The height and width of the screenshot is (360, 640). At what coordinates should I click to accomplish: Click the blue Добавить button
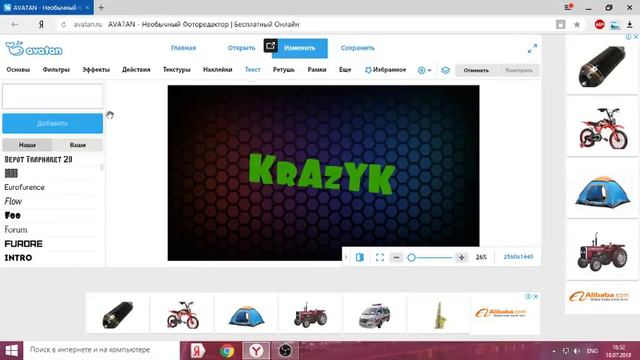pyautogui.click(x=52, y=123)
